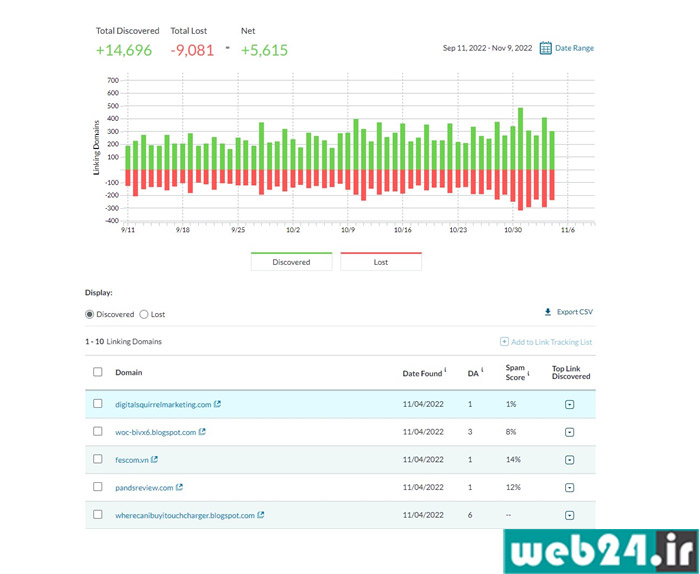Click the 12% spam score cell
This screenshot has width=700, height=574.
[x=513, y=487]
